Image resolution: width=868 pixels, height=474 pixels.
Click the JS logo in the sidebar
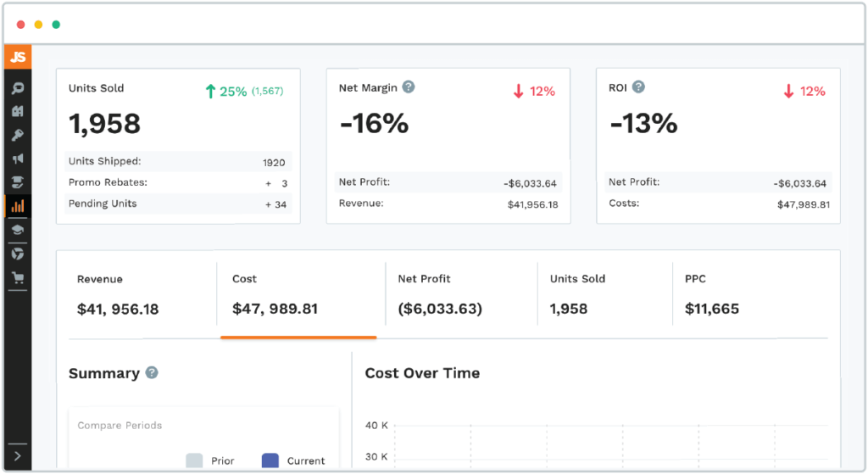18,58
